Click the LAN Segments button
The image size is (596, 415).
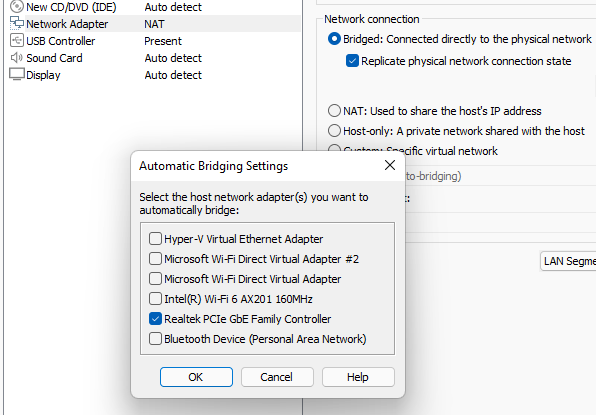568,261
